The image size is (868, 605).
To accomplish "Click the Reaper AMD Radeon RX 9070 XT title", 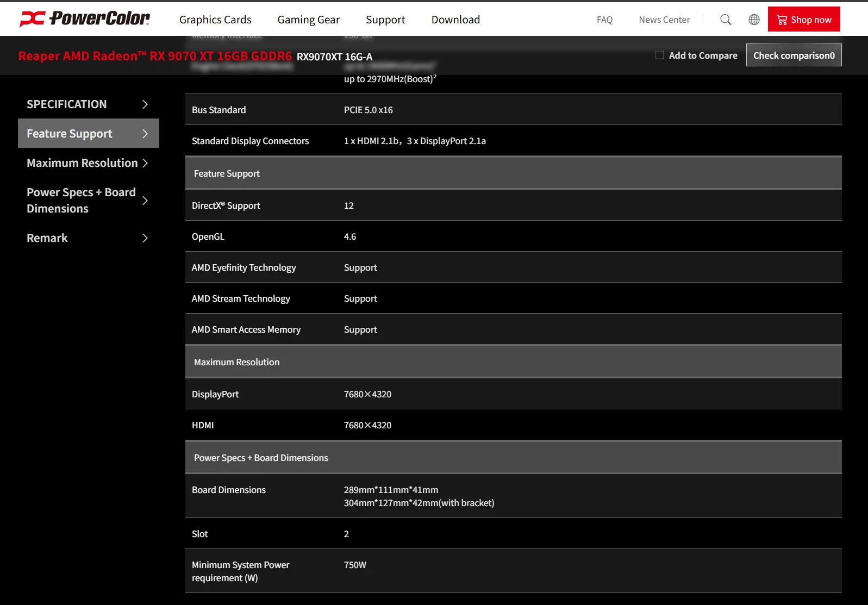I will pos(155,56).
